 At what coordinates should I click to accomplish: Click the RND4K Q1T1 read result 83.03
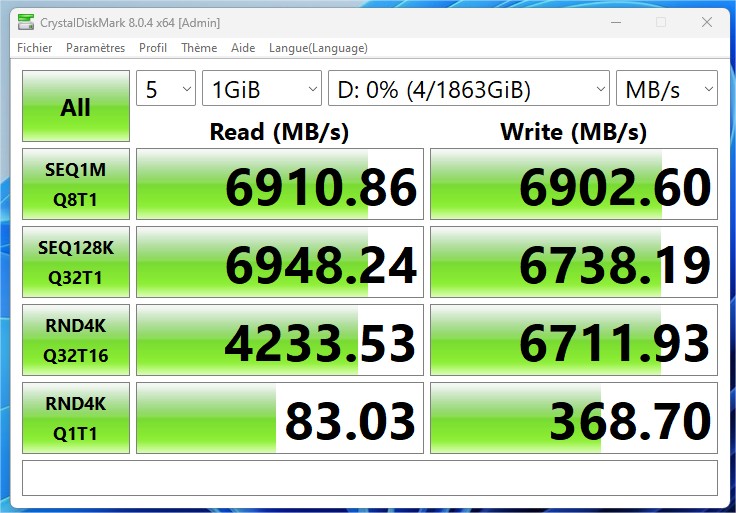pos(280,418)
